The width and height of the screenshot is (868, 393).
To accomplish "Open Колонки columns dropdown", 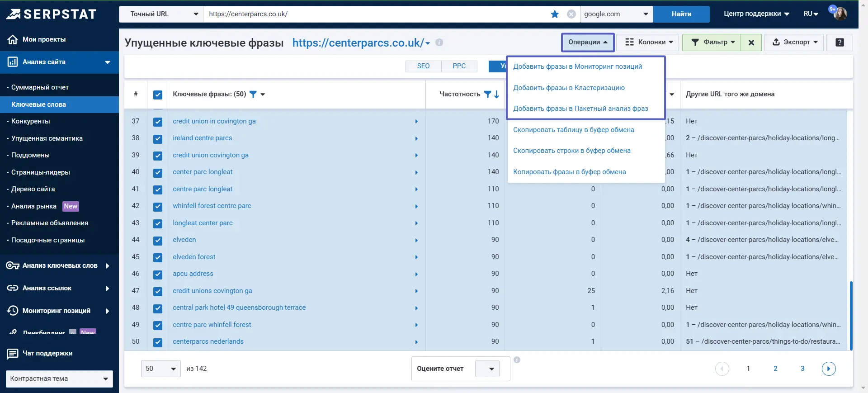I will (x=649, y=42).
